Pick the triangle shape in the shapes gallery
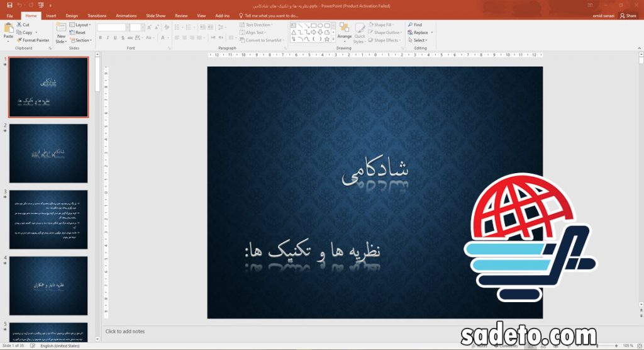 tap(293, 32)
